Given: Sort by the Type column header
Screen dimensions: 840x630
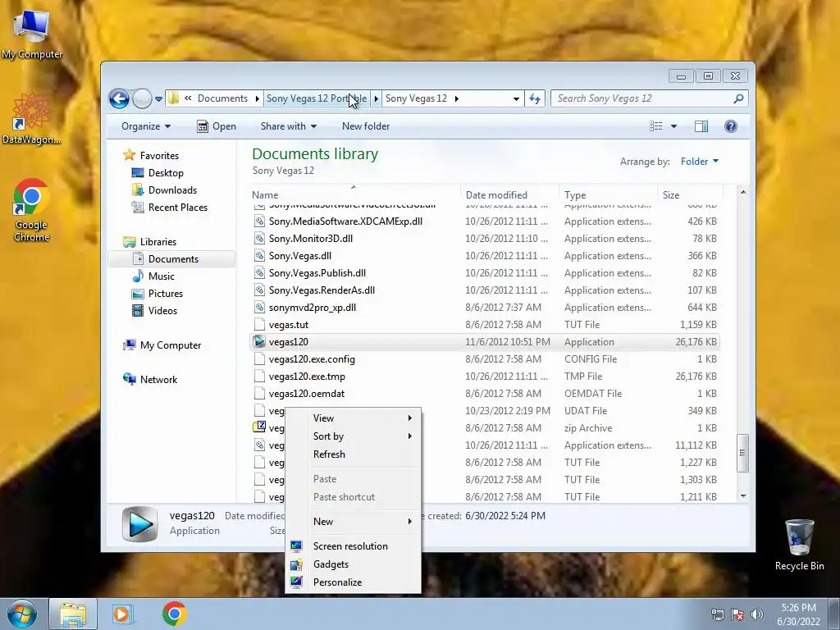Looking at the screenshot, I should pos(608,195).
